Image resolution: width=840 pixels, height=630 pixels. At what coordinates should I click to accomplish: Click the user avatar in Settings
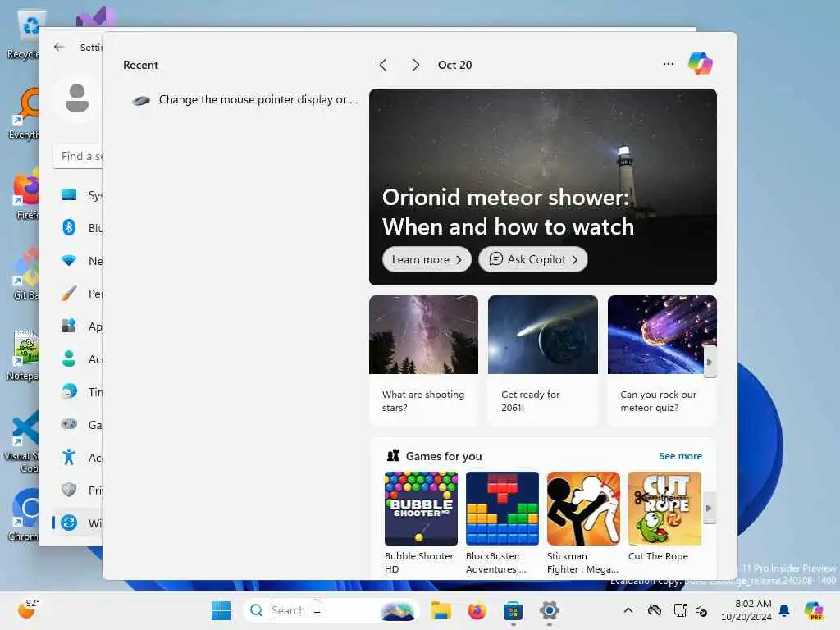(x=77, y=98)
